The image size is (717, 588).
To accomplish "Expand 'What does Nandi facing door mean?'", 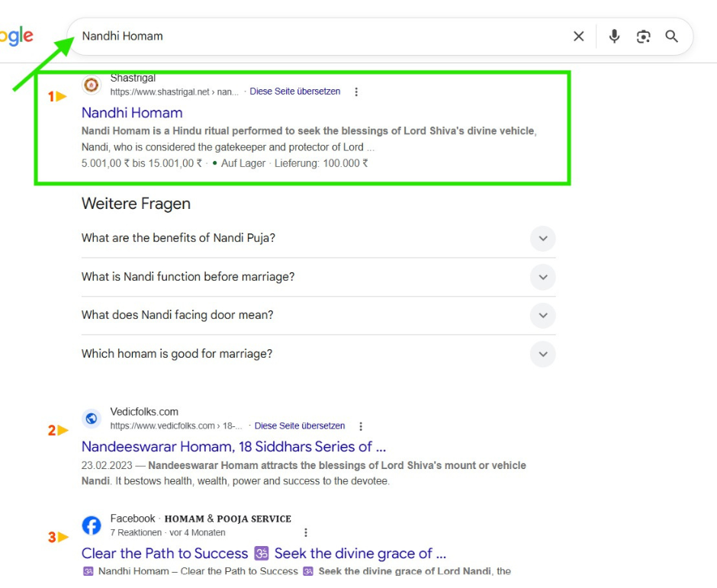I will pos(543,316).
